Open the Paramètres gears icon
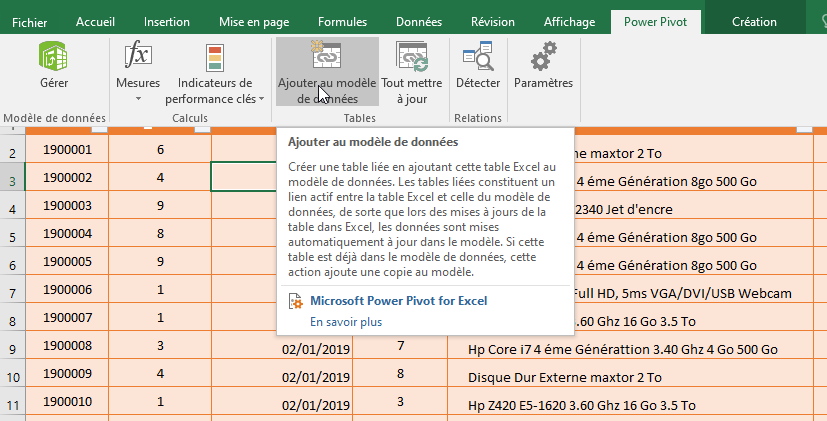Screen dimensions: 827x421 tap(543, 56)
